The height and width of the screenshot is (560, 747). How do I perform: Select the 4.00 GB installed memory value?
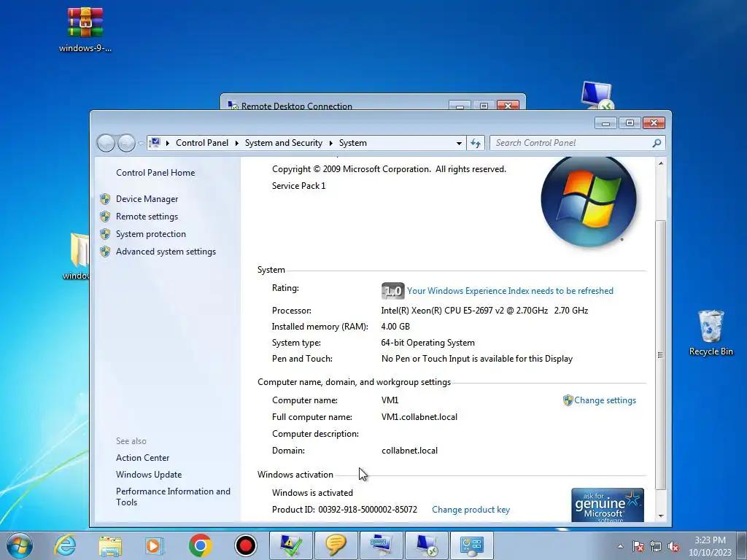(395, 327)
